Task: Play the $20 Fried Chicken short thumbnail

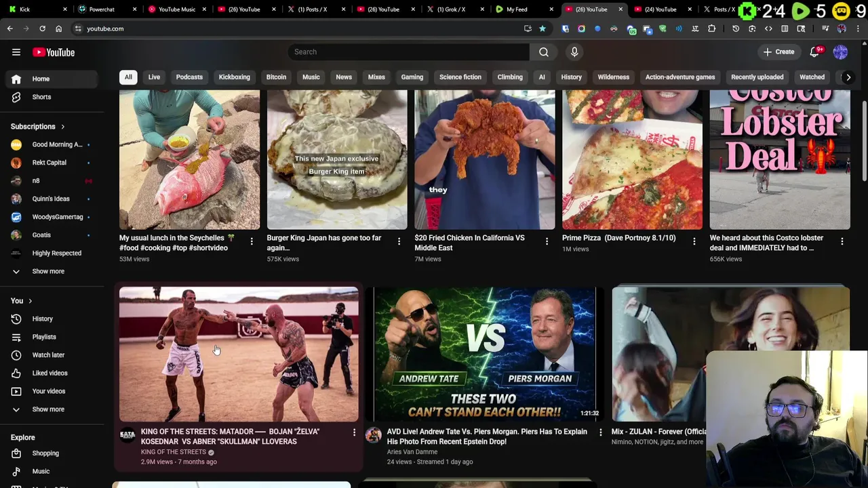Action: (x=485, y=160)
